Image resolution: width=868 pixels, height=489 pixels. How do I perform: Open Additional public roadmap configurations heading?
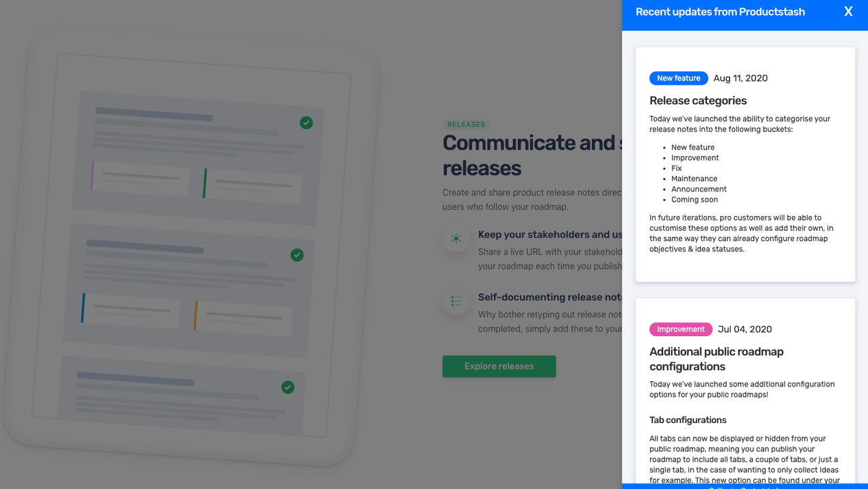(717, 359)
